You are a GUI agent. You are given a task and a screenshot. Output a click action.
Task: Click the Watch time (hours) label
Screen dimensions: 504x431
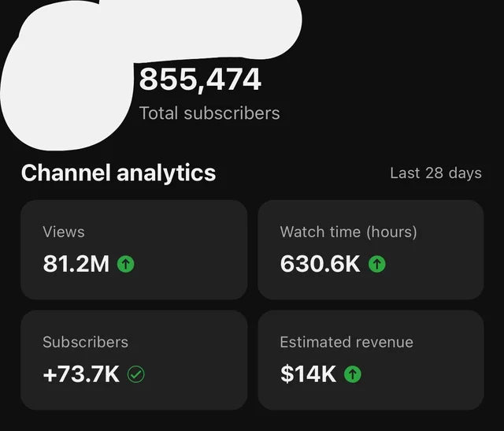(348, 232)
